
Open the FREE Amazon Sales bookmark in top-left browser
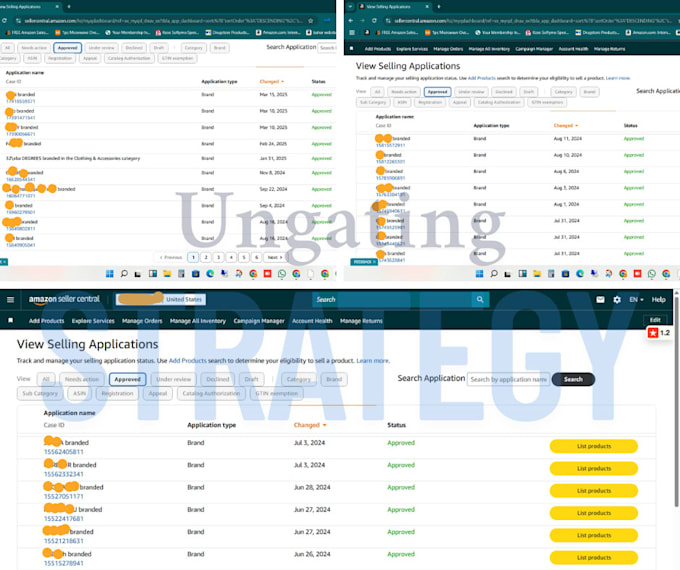pyautogui.click(x=27, y=33)
